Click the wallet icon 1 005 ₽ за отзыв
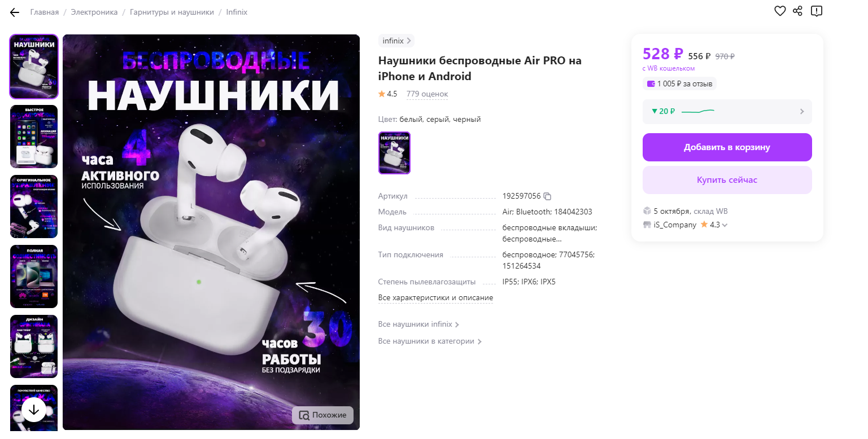 point(651,84)
